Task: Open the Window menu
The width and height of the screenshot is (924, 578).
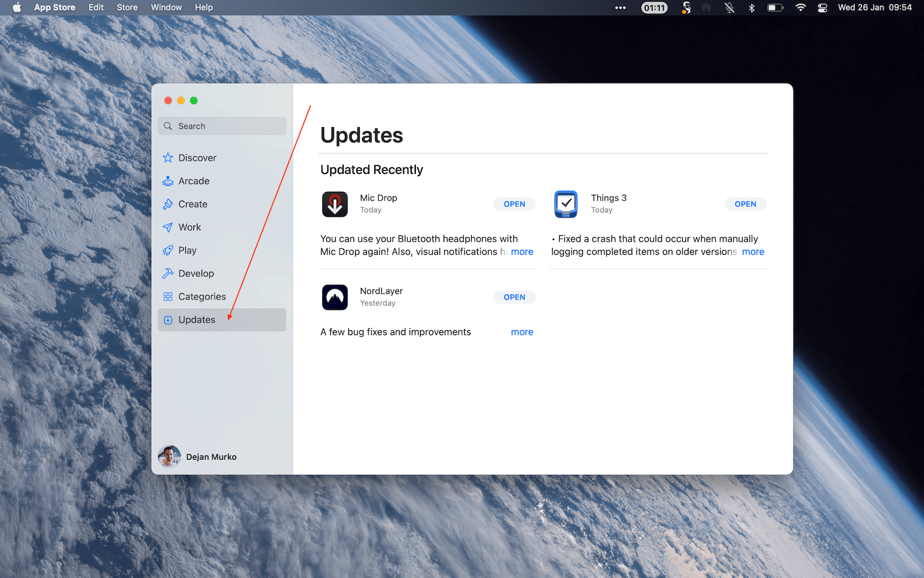Action: (166, 8)
